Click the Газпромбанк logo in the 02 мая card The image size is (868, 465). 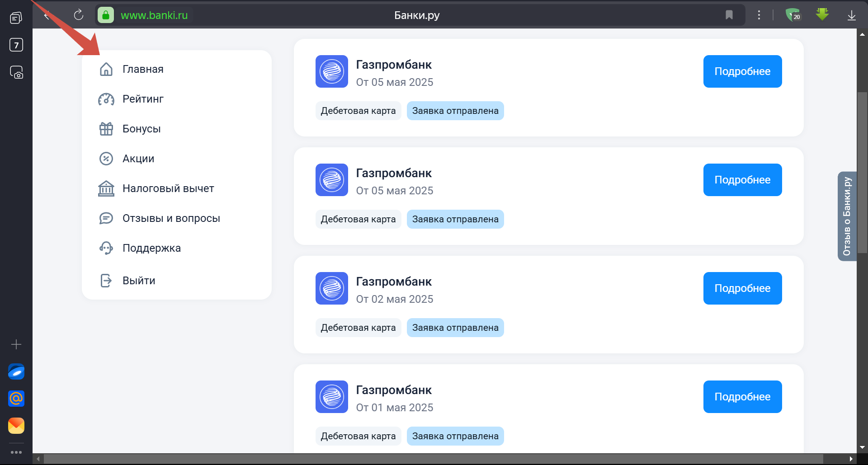click(x=332, y=288)
